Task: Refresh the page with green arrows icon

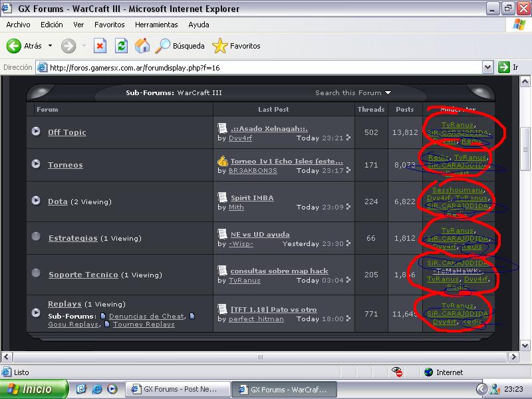Action: coord(121,46)
